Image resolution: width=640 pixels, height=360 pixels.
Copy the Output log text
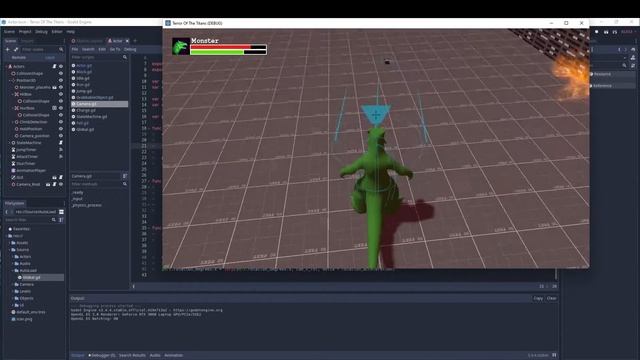click(538, 298)
